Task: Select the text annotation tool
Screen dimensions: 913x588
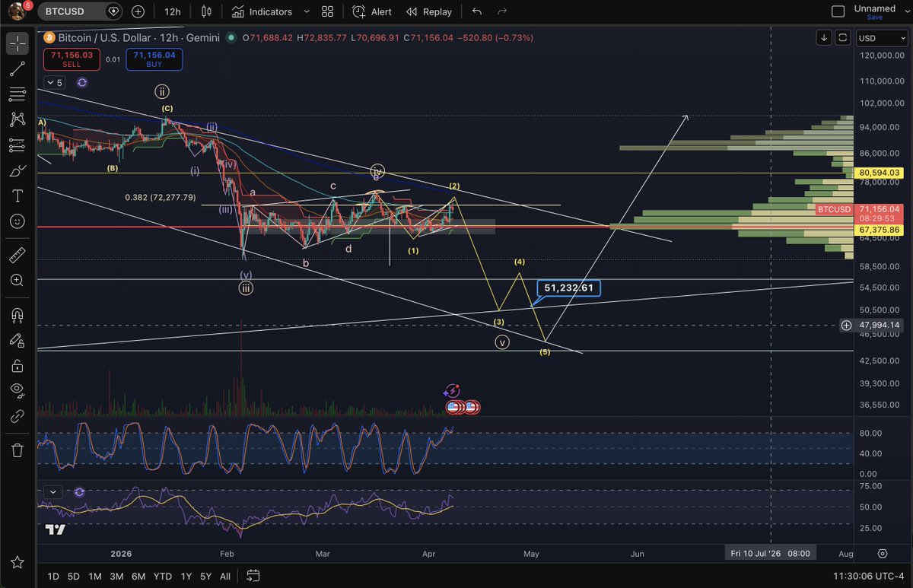Action: [x=17, y=195]
